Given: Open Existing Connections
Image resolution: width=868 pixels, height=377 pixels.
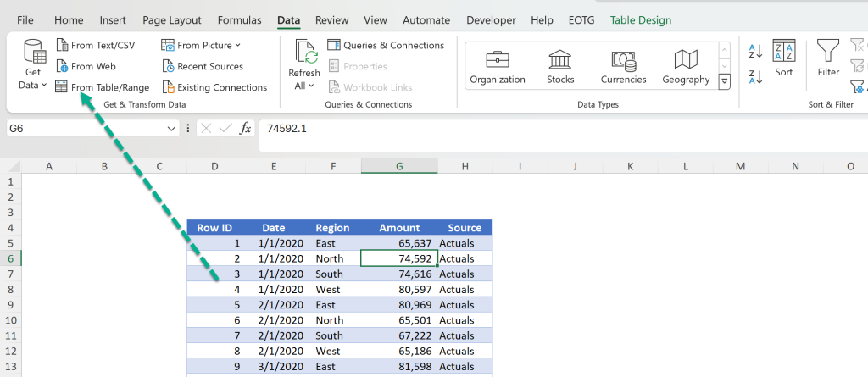Looking at the screenshot, I should coord(214,87).
